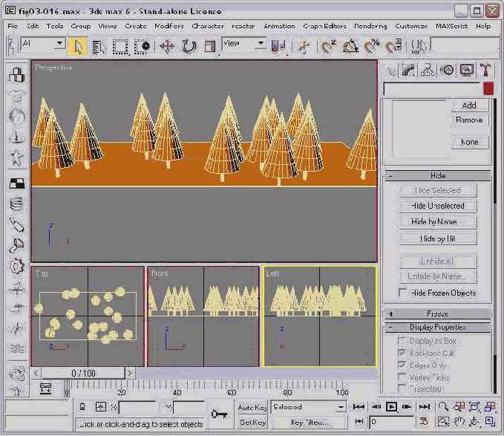Open the Graph Editors menu

324,26
